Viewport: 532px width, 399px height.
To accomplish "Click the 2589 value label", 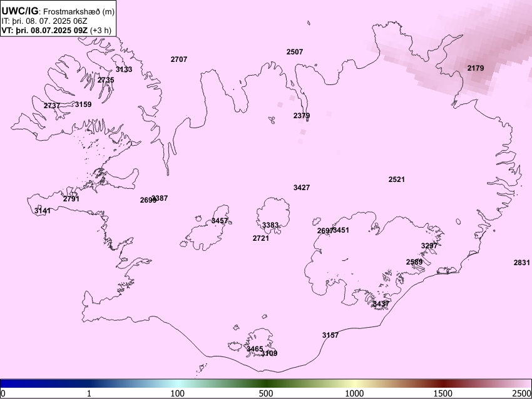I will coord(414,262).
